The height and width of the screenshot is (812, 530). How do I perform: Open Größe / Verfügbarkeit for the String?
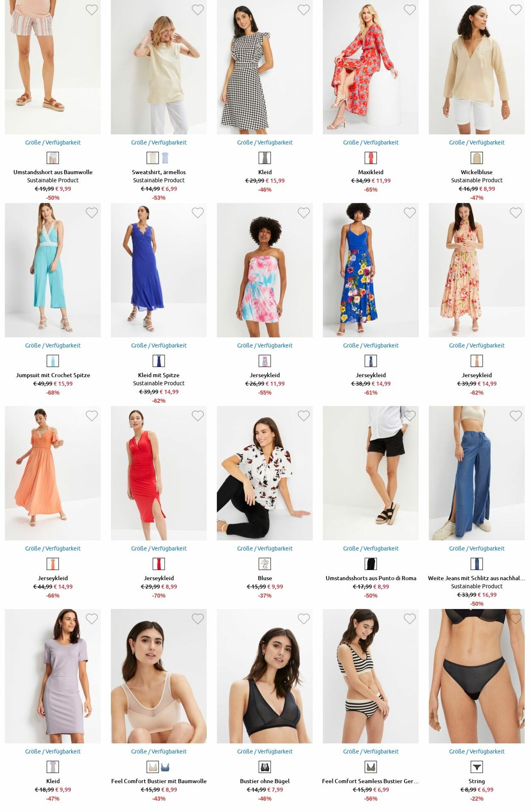click(477, 751)
